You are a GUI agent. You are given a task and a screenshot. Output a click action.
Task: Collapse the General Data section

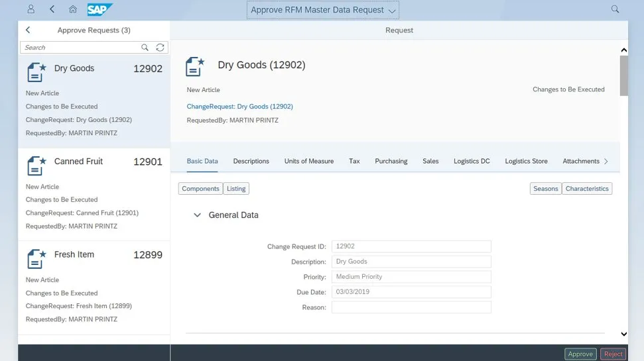pos(197,215)
